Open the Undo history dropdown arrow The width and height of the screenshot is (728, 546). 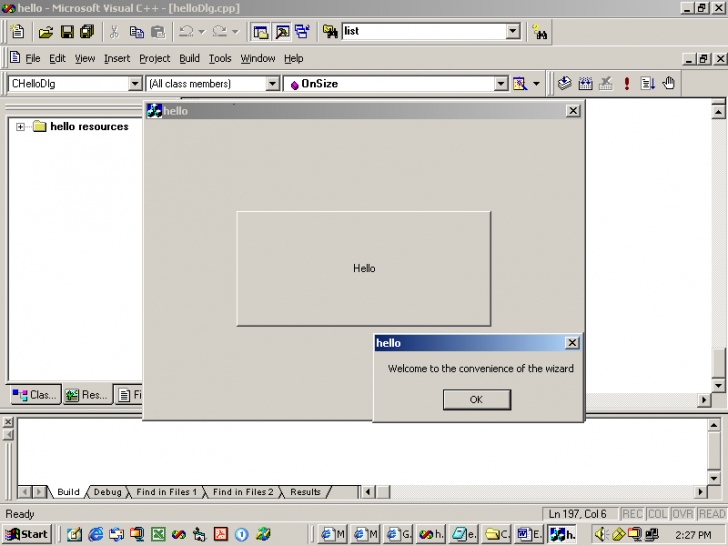click(x=202, y=32)
